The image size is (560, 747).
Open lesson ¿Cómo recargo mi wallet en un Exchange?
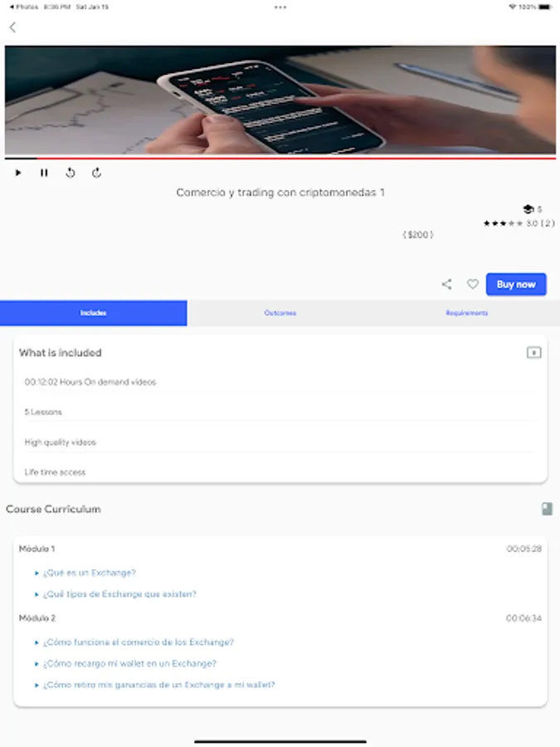pyautogui.click(x=129, y=664)
